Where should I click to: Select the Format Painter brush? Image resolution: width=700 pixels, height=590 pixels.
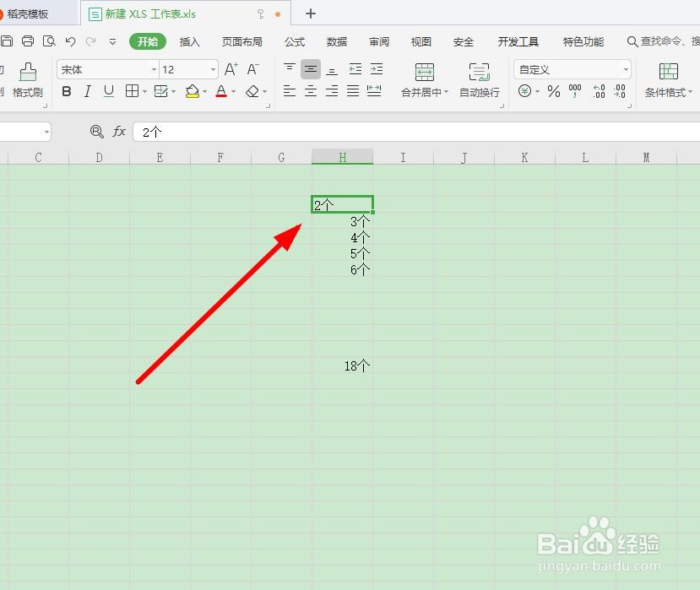[28, 80]
